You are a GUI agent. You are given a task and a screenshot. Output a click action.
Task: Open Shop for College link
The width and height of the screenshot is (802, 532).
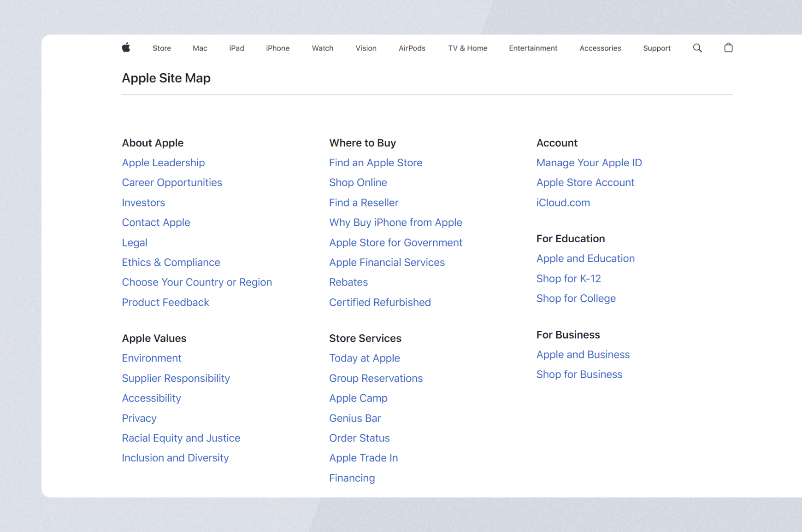[x=576, y=298]
